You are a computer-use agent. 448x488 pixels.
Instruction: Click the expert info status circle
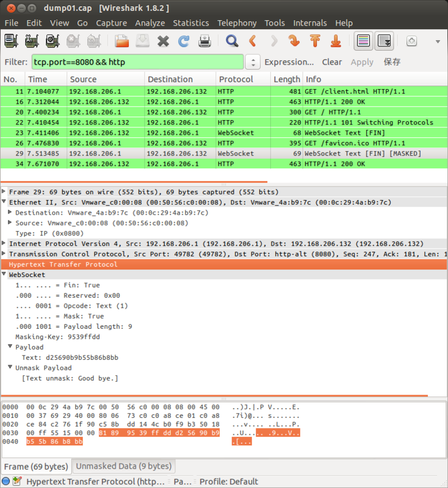click(6, 481)
